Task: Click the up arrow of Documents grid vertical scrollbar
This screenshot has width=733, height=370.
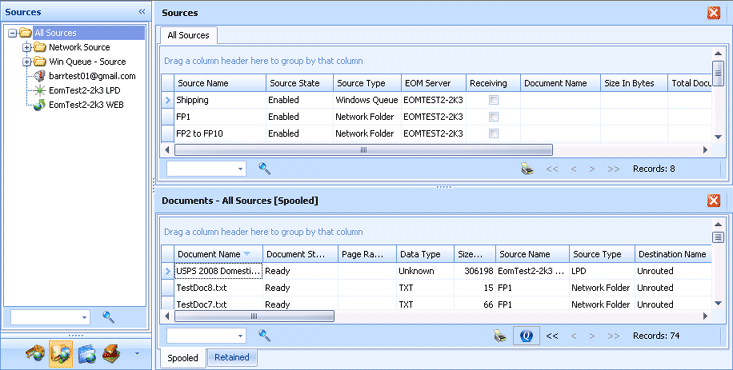Action: click(718, 224)
